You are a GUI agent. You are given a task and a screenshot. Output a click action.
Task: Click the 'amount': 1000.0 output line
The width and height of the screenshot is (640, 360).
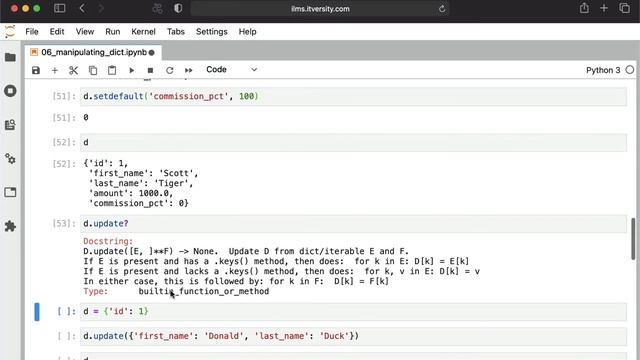(x=131, y=193)
